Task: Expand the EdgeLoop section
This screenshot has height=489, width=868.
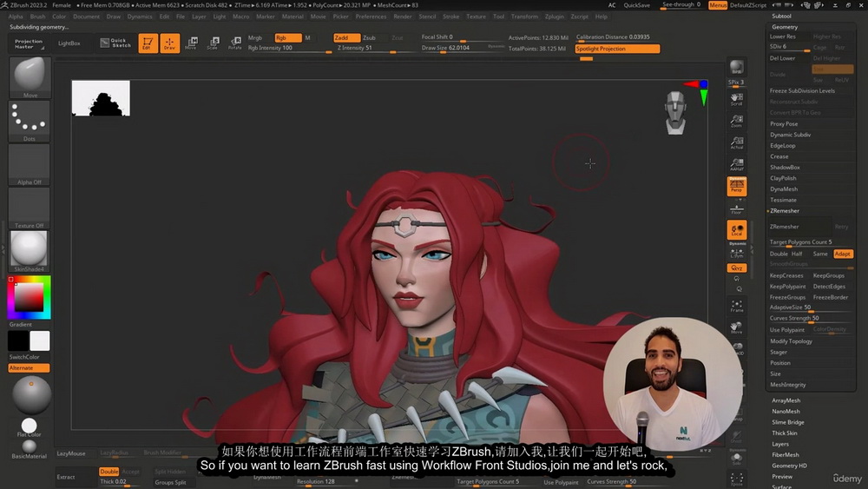Action: [x=783, y=146]
